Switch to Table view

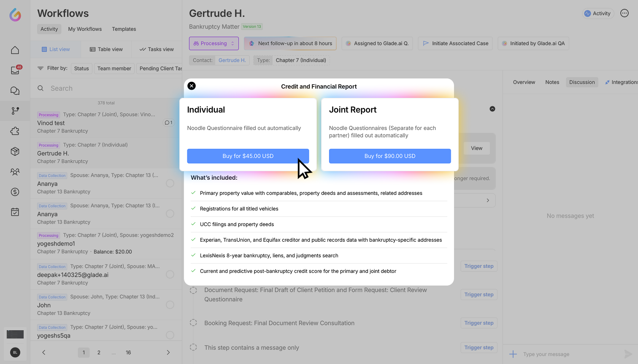(106, 49)
